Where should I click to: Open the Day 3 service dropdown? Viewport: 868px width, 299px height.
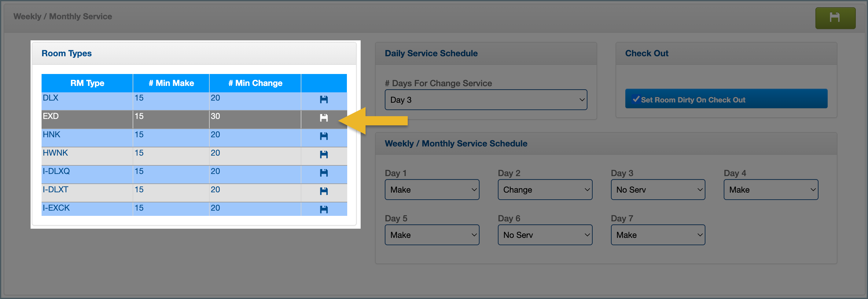tap(657, 190)
